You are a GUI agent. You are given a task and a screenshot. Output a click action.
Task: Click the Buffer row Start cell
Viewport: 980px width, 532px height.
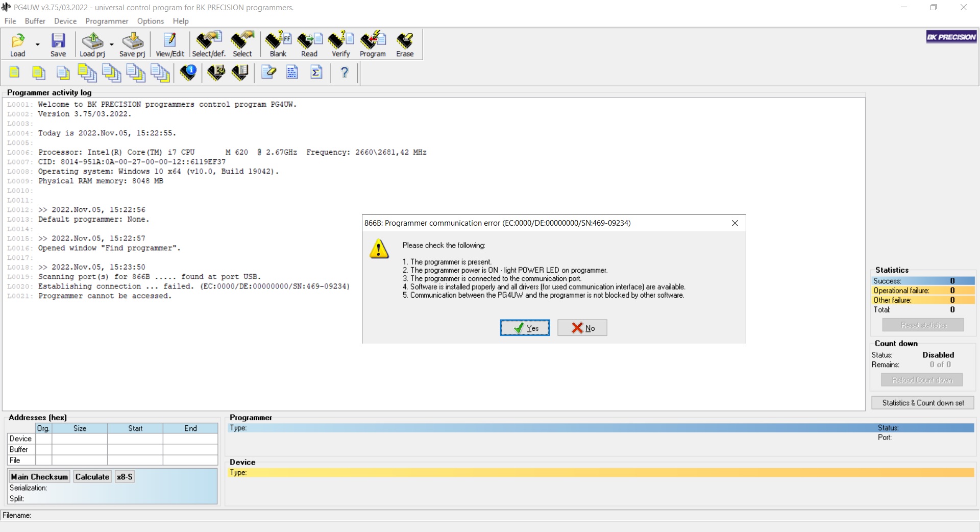[135, 449]
